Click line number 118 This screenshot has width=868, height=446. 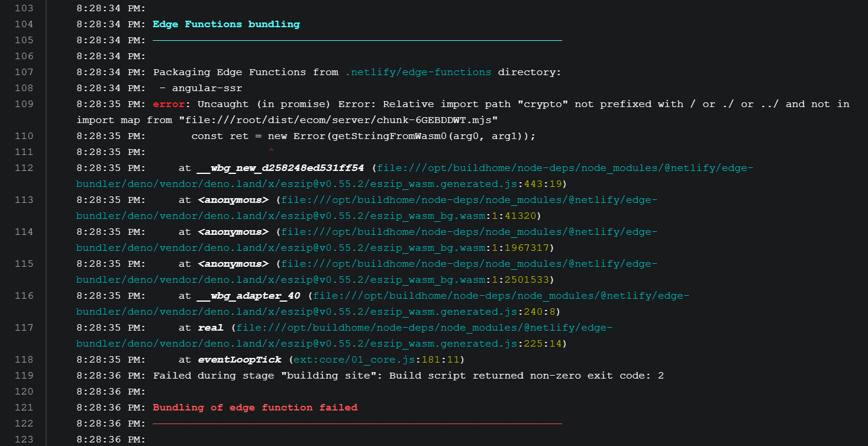click(24, 360)
